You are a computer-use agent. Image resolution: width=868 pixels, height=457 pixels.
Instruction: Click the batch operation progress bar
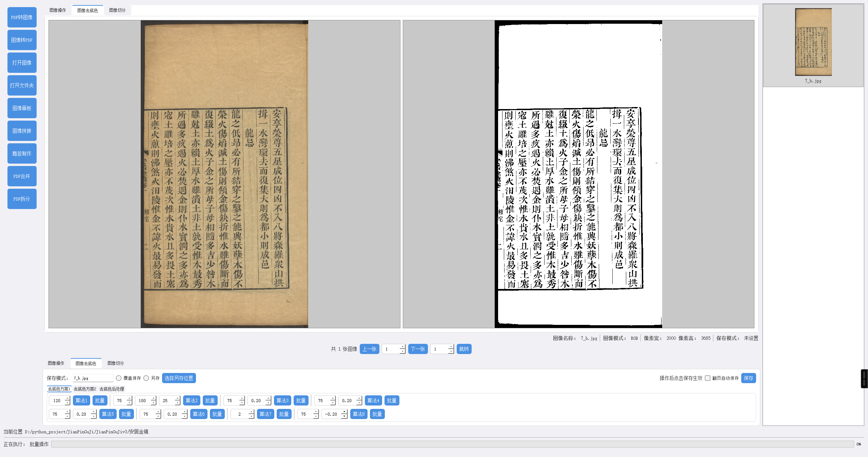click(452, 444)
